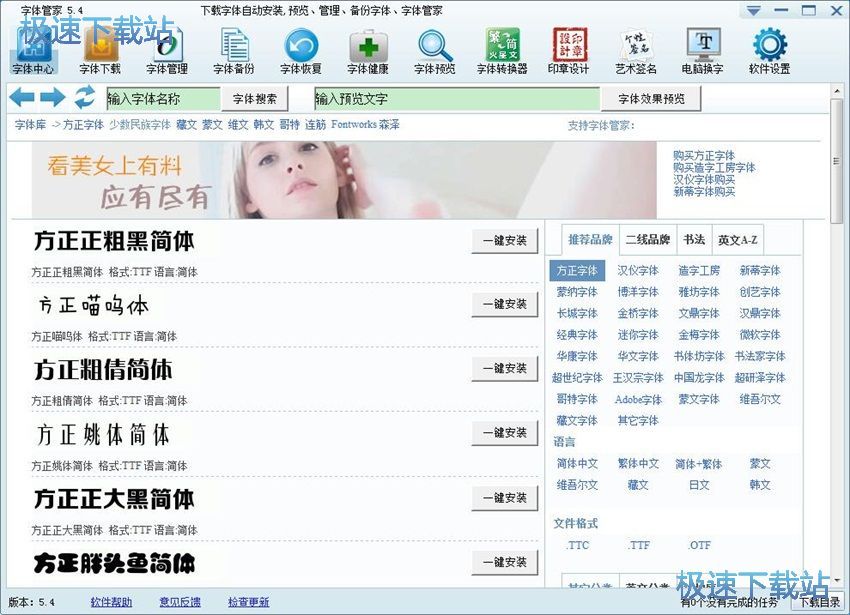Select the 华文字体 brand link
The width and height of the screenshot is (850, 615).
click(638, 356)
